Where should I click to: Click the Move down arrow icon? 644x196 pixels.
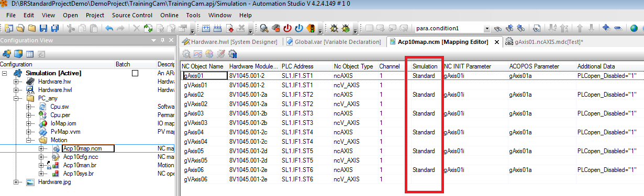591,28
